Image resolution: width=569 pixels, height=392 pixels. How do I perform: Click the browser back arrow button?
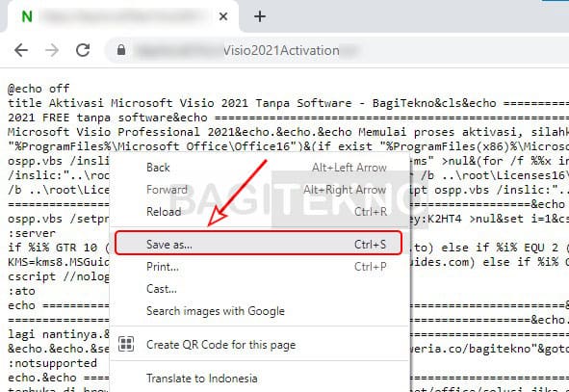click(x=21, y=50)
